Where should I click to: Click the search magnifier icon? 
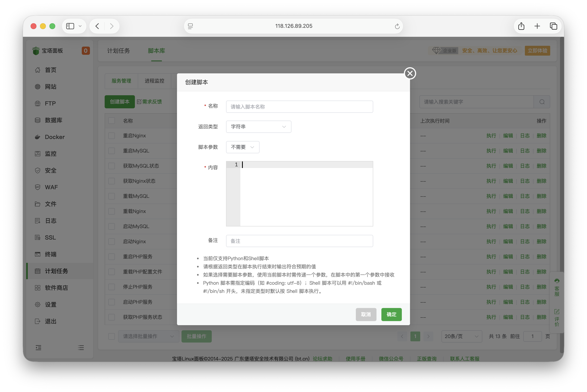click(542, 102)
